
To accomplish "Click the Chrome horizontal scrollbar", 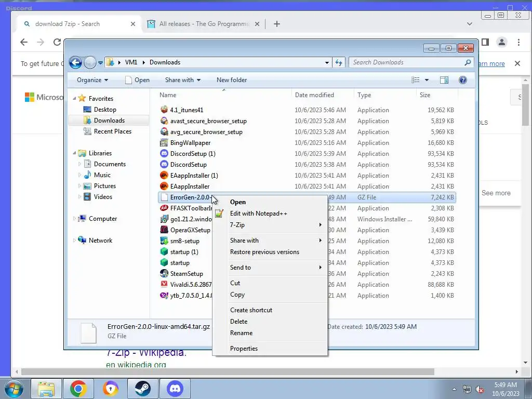I will click(228, 372).
